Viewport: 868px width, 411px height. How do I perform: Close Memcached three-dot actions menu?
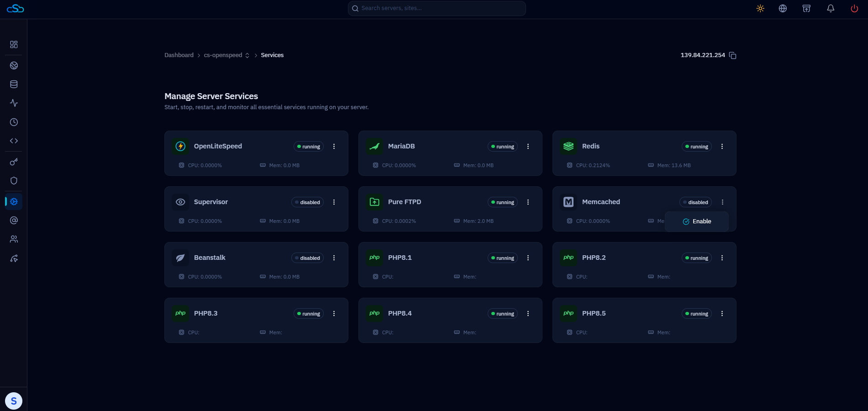tap(722, 202)
